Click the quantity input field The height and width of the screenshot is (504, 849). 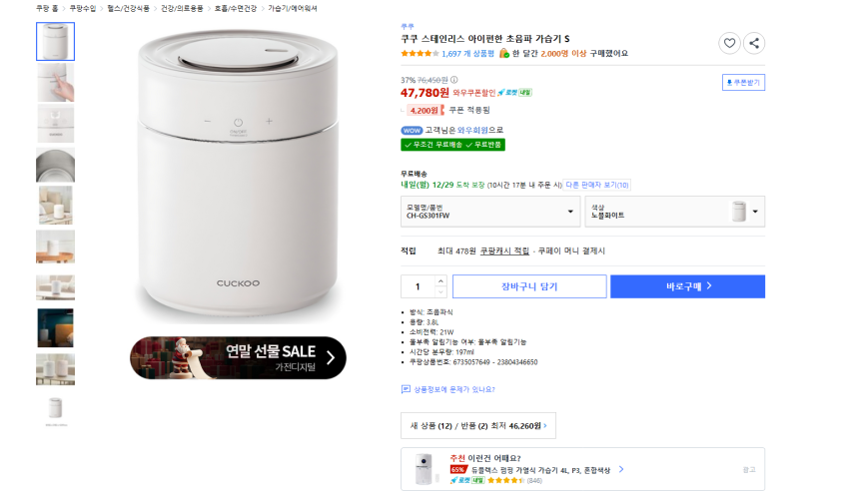pyautogui.click(x=418, y=286)
